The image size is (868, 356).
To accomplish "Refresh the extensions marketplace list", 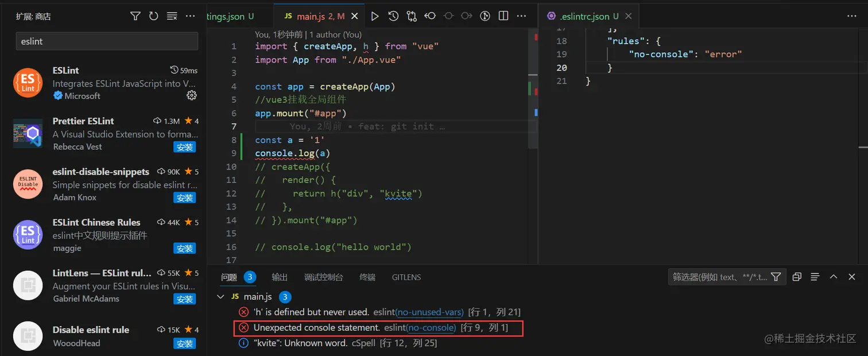I will 154,16.
